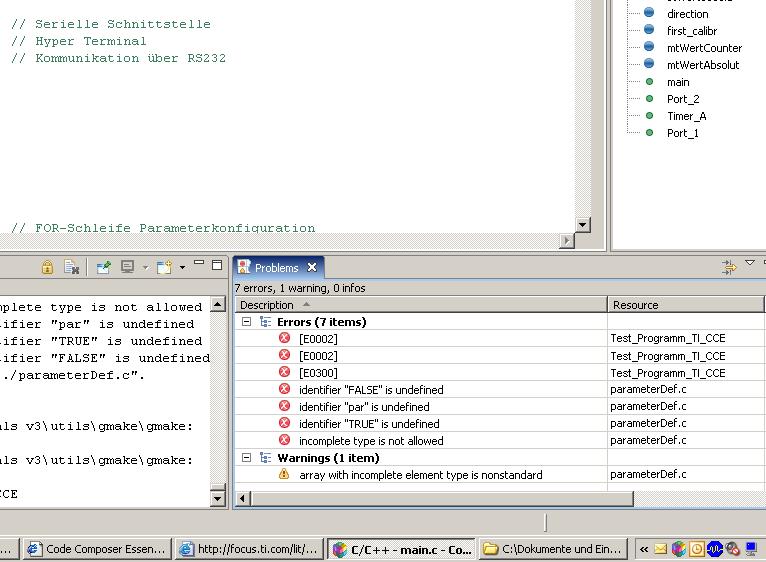Click the open new console icon
Screen dimensions: 766x562
[164, 267]
